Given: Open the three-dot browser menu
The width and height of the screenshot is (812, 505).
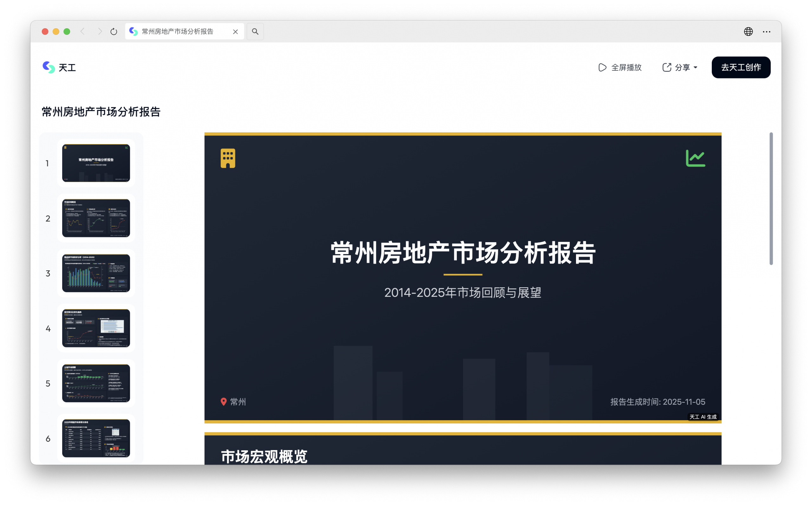Looking at the screenshot, I should coord(767,31).
